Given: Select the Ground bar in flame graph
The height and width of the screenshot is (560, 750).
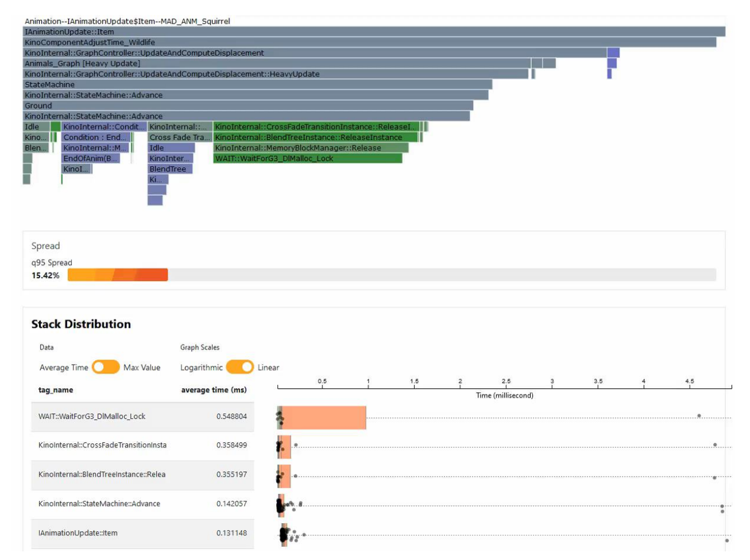Looking at the screenshot, I should point(248,106).
